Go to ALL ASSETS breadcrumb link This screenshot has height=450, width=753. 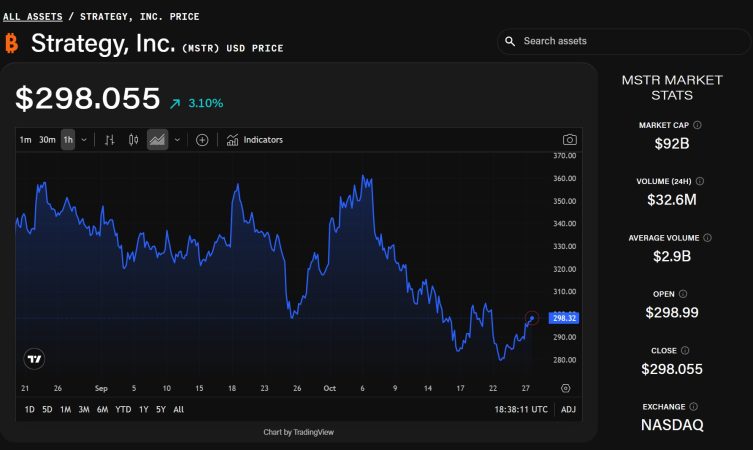[32, 17]
